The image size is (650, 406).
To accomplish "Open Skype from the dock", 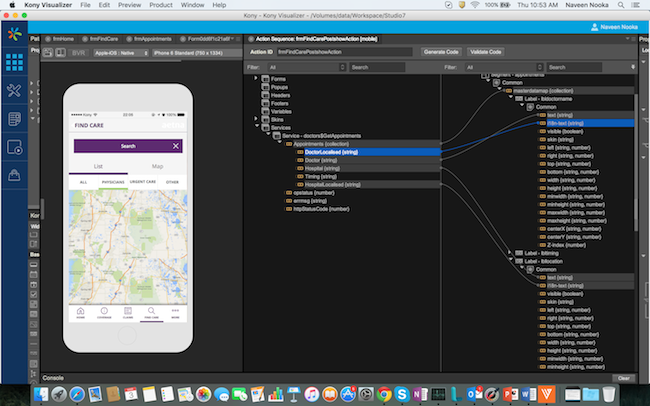I will [x=401, y=394].
